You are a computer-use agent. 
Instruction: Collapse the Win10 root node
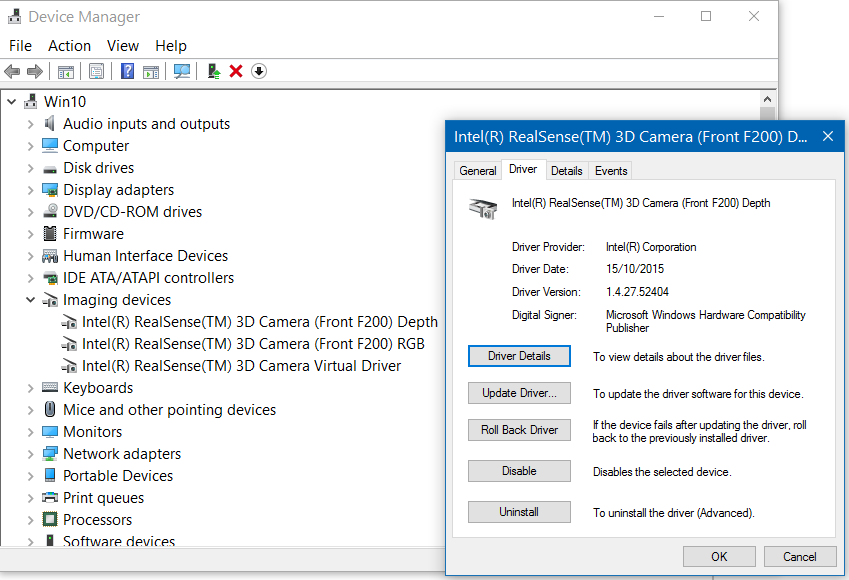tap(11, 101)
